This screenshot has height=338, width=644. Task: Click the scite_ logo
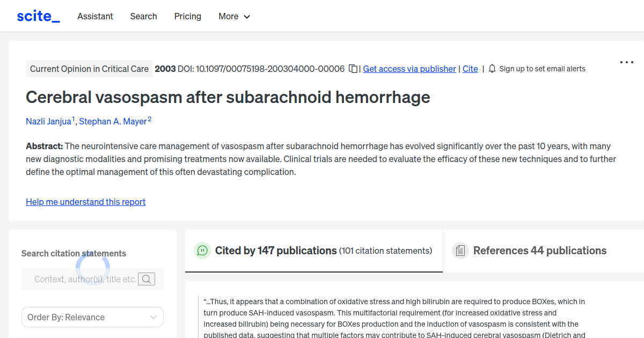(38, 16)
